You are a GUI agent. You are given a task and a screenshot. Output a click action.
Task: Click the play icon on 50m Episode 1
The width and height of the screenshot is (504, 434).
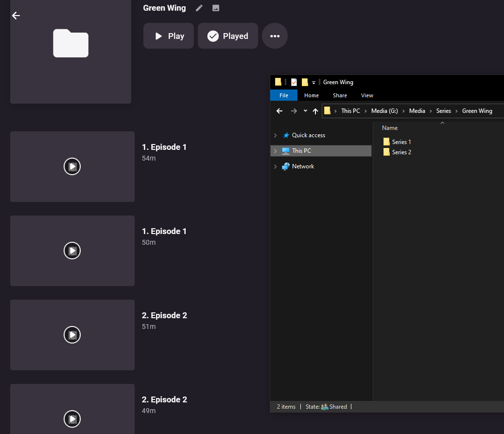[72, 251]
